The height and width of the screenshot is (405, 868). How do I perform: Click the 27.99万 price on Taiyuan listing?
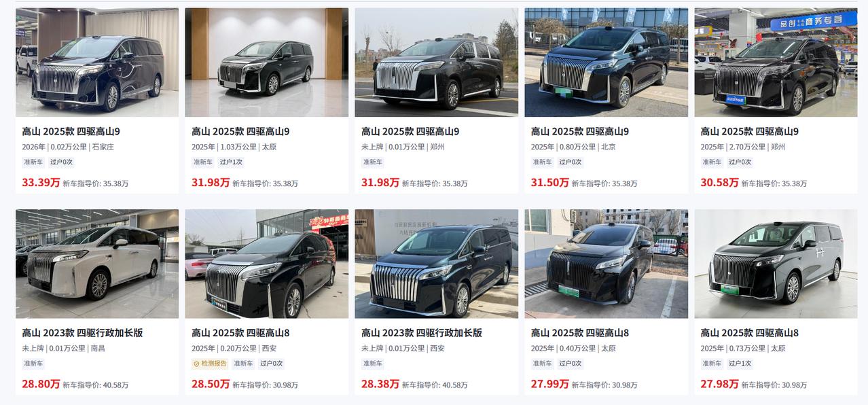click(x=550, y=384)
